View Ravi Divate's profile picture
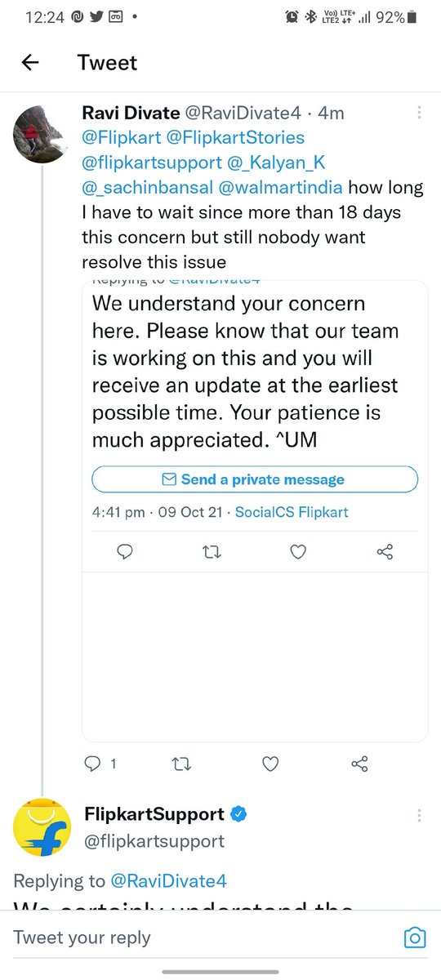Viewport: 441px width, 980px height. (x=38, y=131)
